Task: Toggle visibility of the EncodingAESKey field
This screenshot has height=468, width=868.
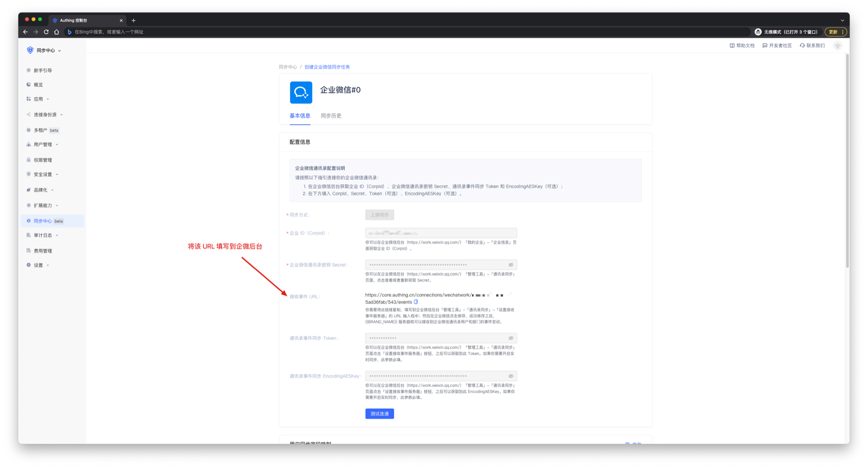Action: coord(511,376)
